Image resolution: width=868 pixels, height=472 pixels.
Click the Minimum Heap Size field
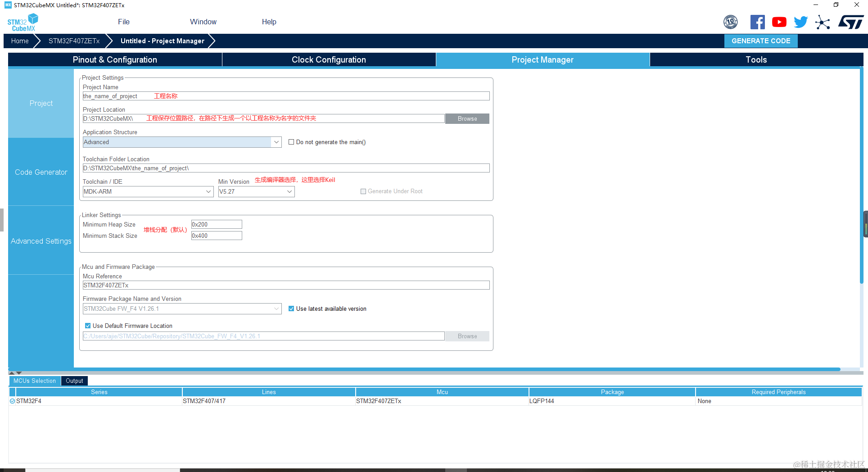[217, 224]
